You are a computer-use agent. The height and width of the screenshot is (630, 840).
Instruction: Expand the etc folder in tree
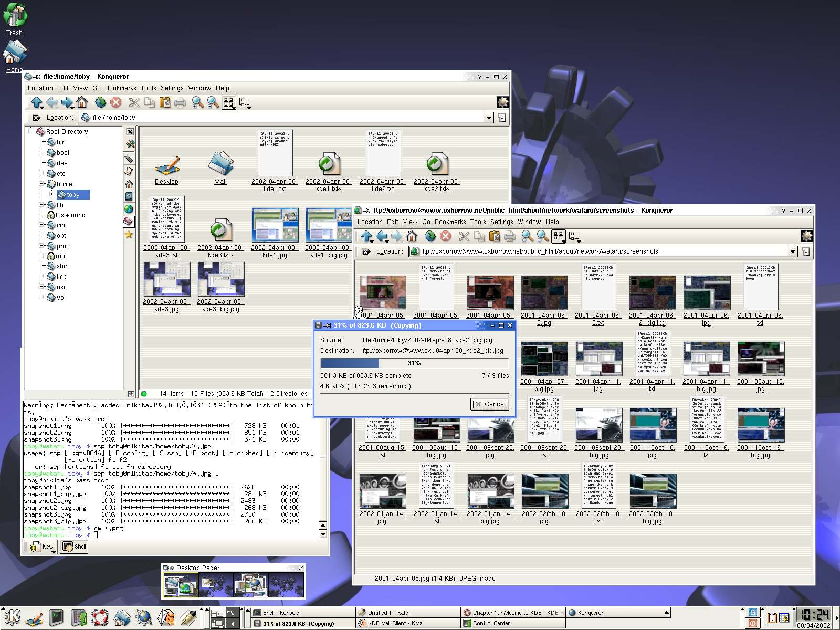tap(41, 173)
